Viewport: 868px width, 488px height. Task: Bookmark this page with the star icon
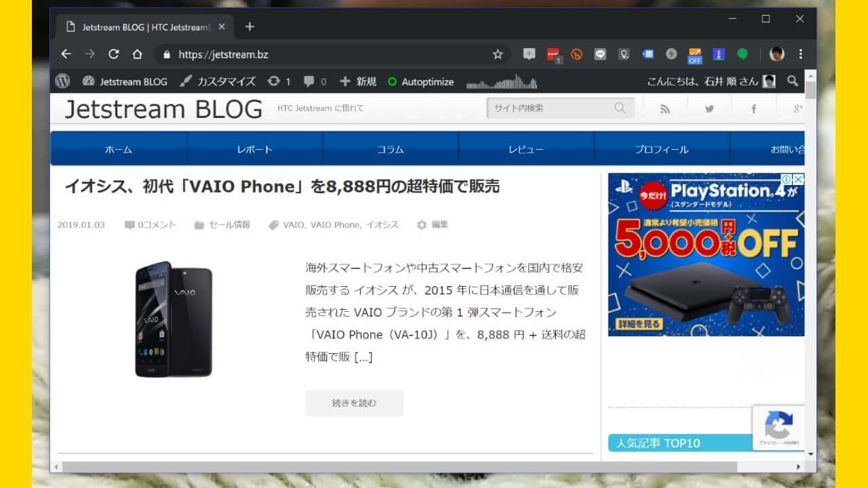tap(498, 54)
